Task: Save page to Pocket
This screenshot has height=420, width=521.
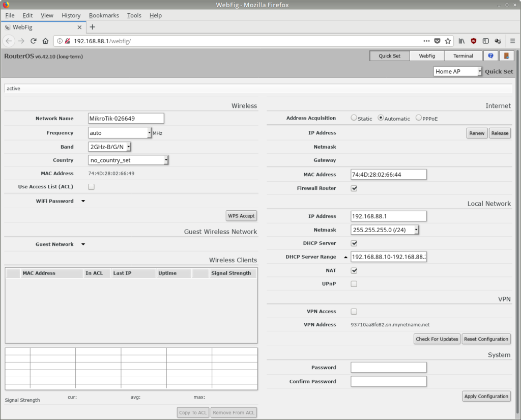Action: [437, 41]
